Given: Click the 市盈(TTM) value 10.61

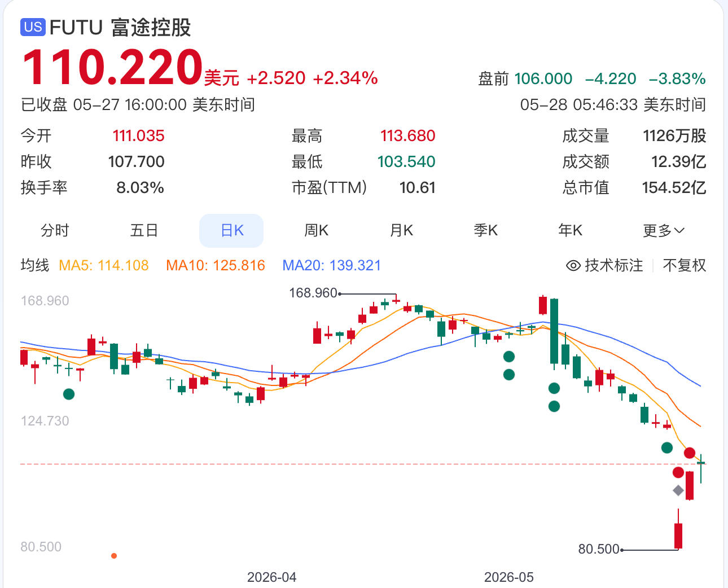Looking at the screenshot, I should coord(418,187).
